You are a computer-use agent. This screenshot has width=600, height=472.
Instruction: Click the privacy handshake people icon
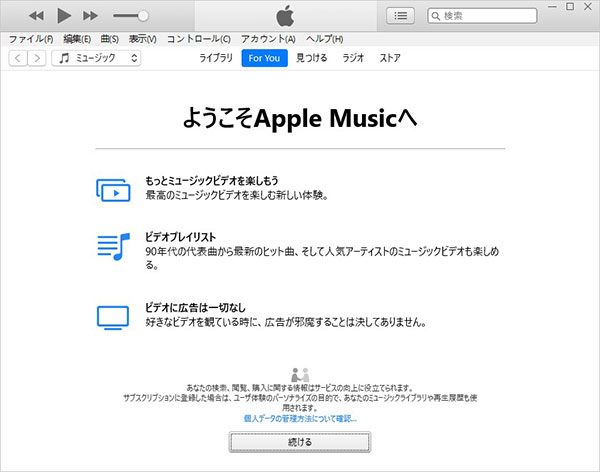point(300,375)
